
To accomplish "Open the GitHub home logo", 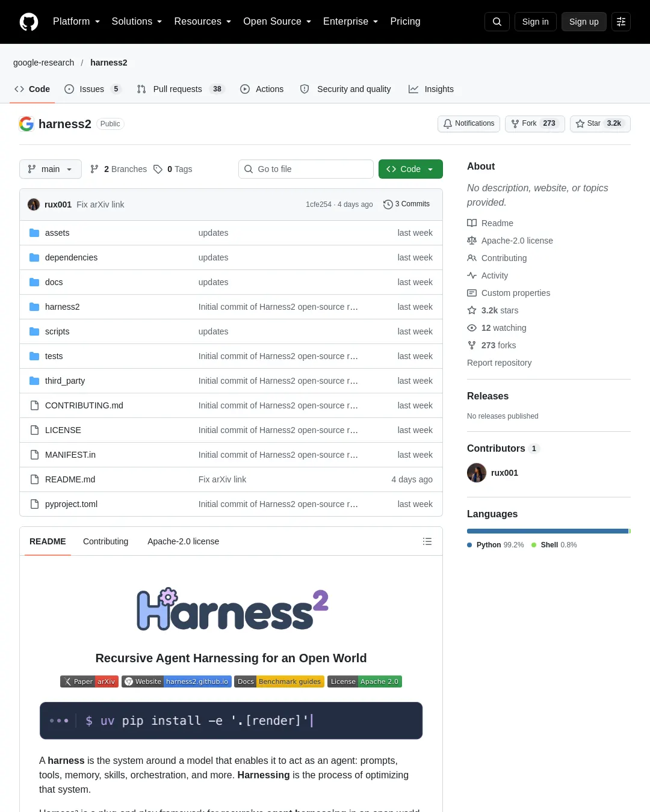I will point(29,22).
